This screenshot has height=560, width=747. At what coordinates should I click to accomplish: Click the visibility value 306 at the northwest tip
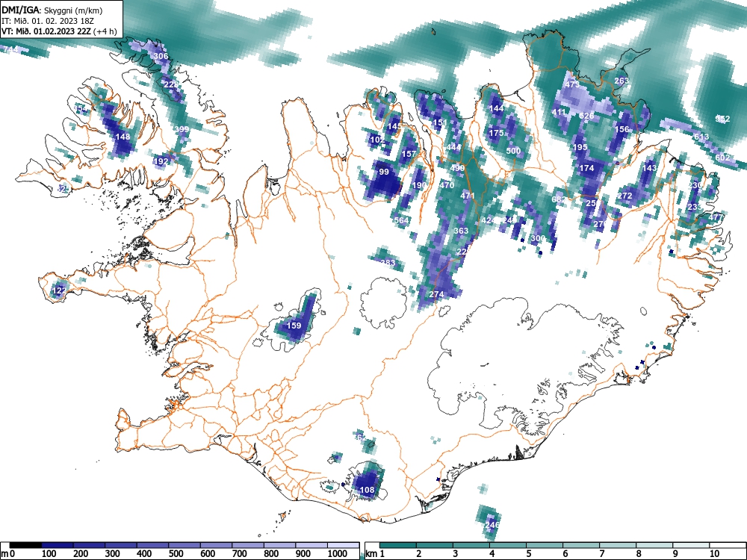pos(161,56)
